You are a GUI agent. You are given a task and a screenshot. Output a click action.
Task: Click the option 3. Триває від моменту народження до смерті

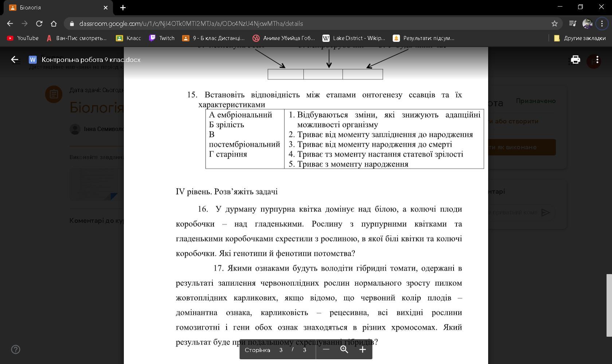[x=370, y=144]
